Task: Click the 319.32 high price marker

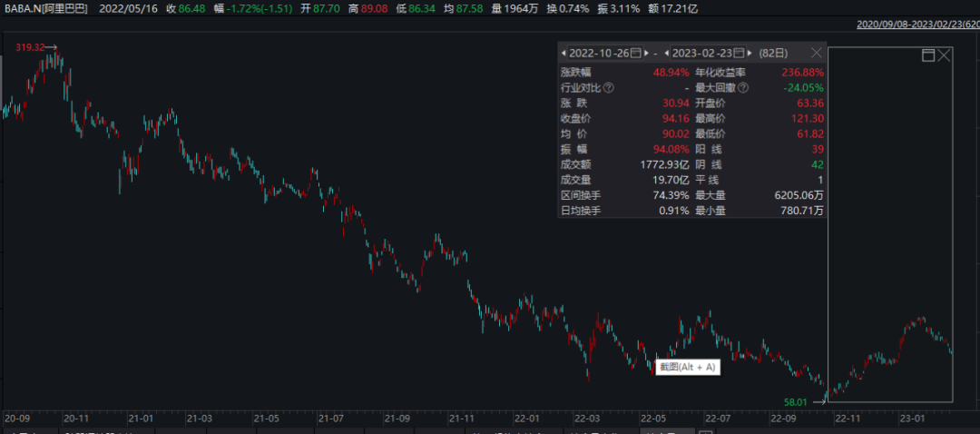Action: click(x=31, y=47)
